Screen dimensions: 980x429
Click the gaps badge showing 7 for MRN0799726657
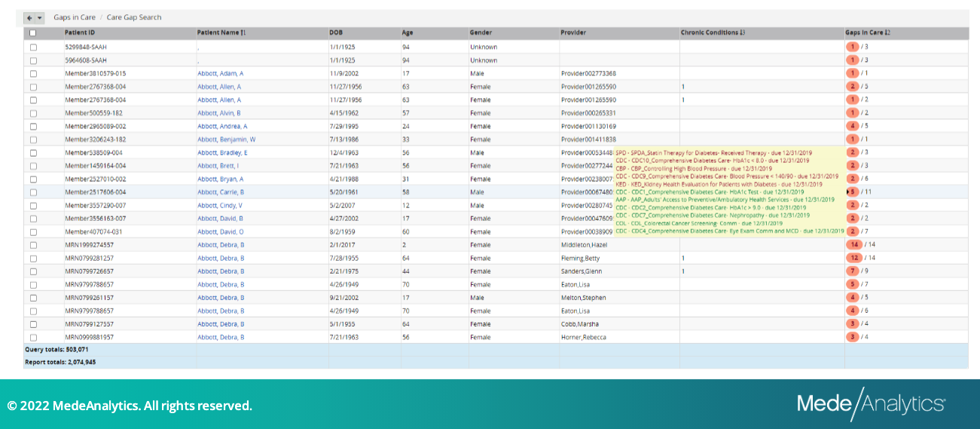852,271
